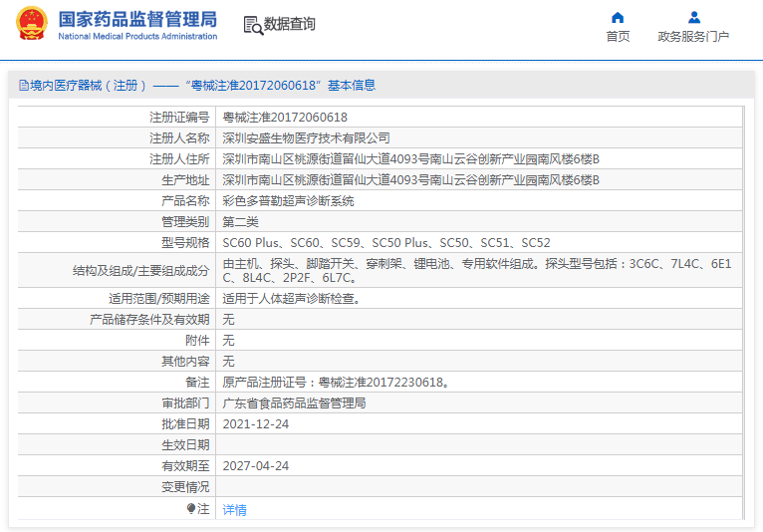Click the 注册人住所 address value
The height and width of the screenshot is (532, 763).
click(x=410, y=159)
